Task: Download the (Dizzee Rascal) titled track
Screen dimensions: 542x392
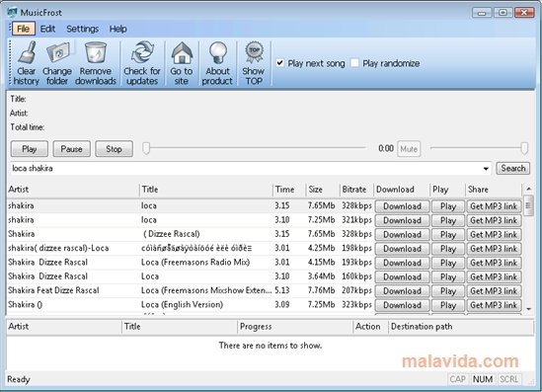Action: (x=402, y=235)
